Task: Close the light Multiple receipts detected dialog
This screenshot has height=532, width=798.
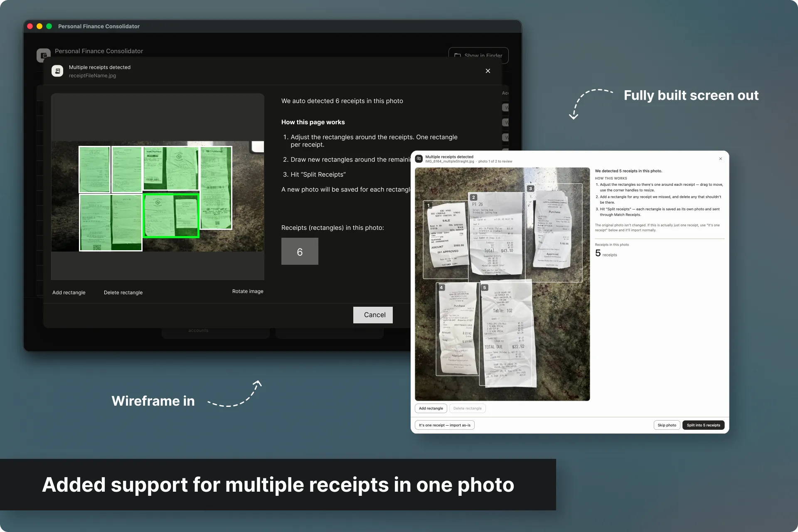Action: tap(721, 159)
